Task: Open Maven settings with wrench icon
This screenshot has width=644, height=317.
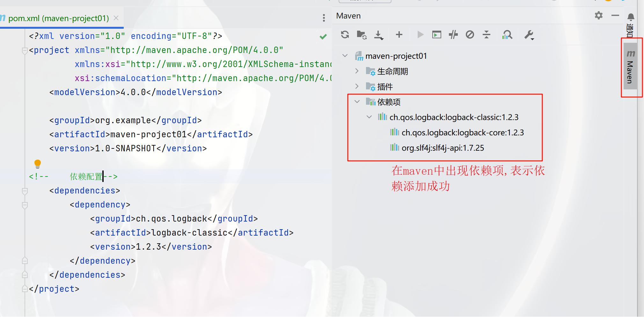Action: tap(529, 34)
